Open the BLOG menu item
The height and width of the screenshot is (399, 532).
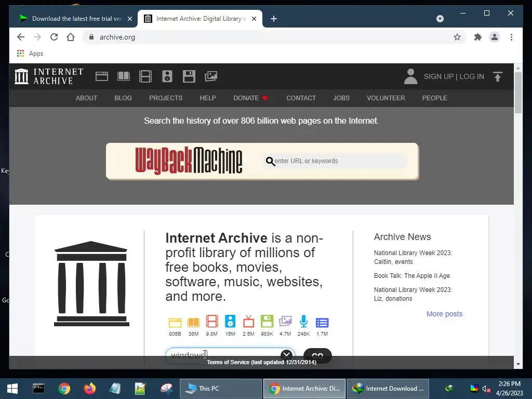[123, 98]
